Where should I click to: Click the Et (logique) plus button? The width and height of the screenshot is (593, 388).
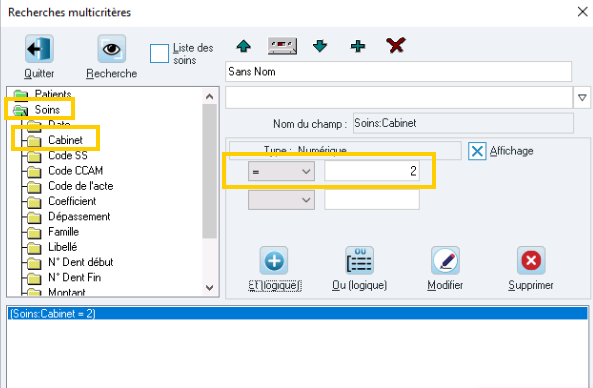274,260
